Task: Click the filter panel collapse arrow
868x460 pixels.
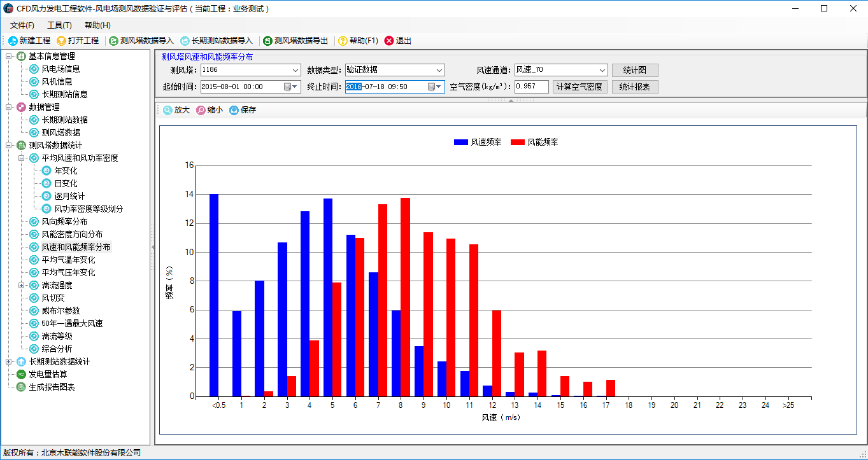Action: (511, 100)
